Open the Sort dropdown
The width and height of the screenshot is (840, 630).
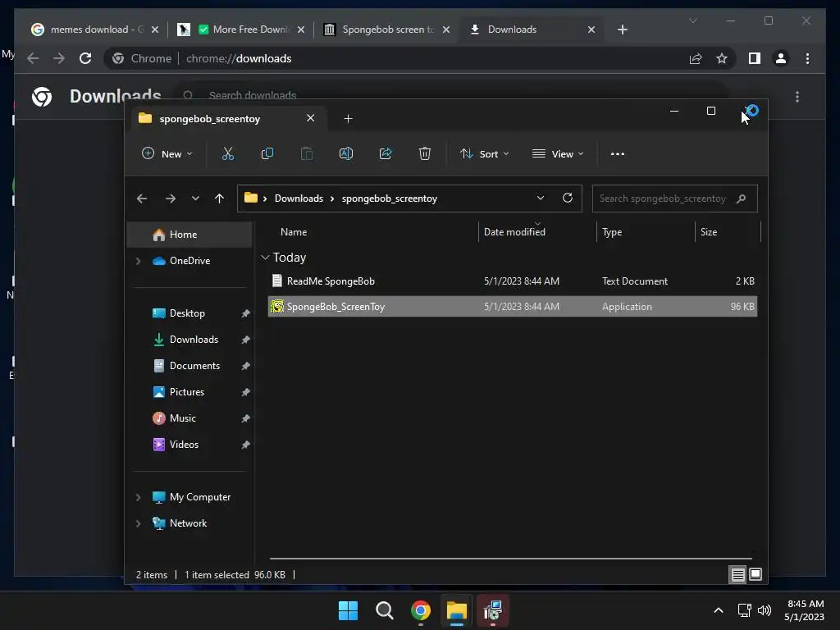(x=484, y=153)
